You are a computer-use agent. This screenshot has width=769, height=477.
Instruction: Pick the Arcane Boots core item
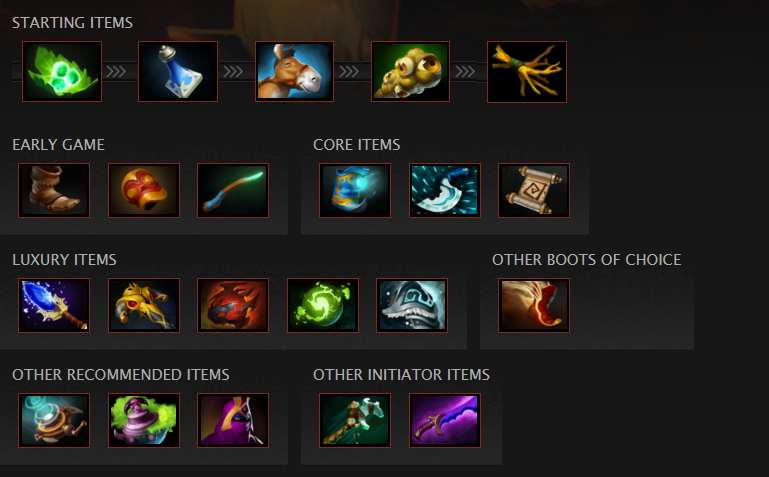355,190
